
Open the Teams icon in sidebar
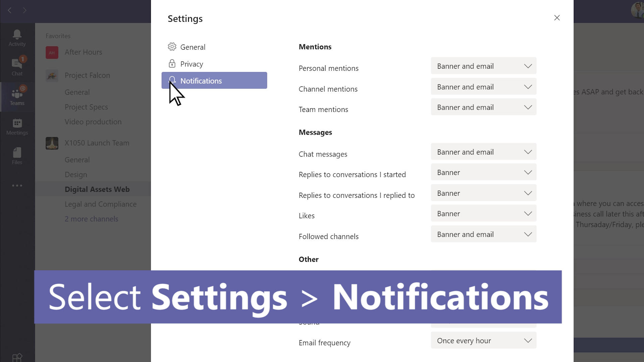tap(17, 96)
